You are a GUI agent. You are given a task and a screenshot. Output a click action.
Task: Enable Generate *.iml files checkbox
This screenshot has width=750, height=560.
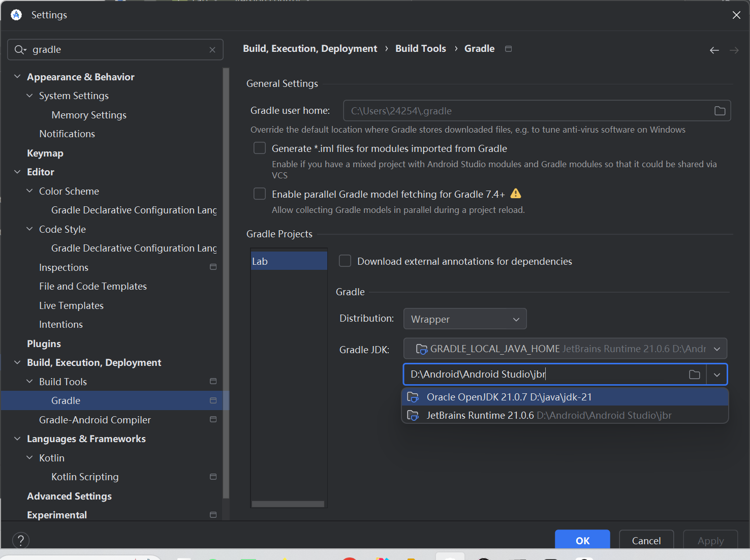(x=260, y=148)
